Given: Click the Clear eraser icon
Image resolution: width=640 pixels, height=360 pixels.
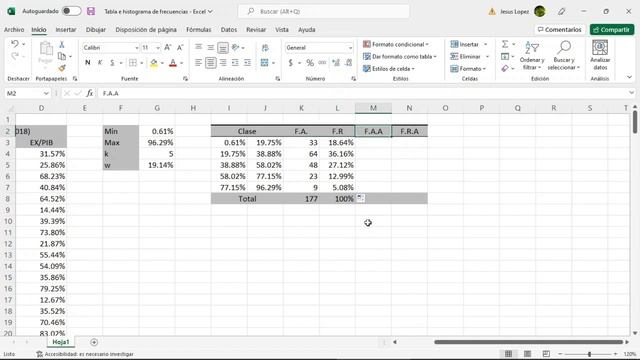Looking at the screenshot, I should [x=505, y=69].
